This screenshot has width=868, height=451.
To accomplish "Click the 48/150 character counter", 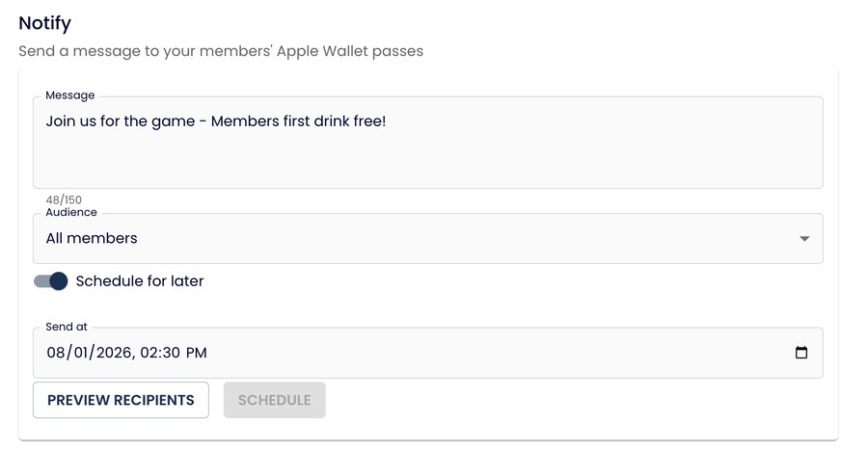I will click(64, 199).
